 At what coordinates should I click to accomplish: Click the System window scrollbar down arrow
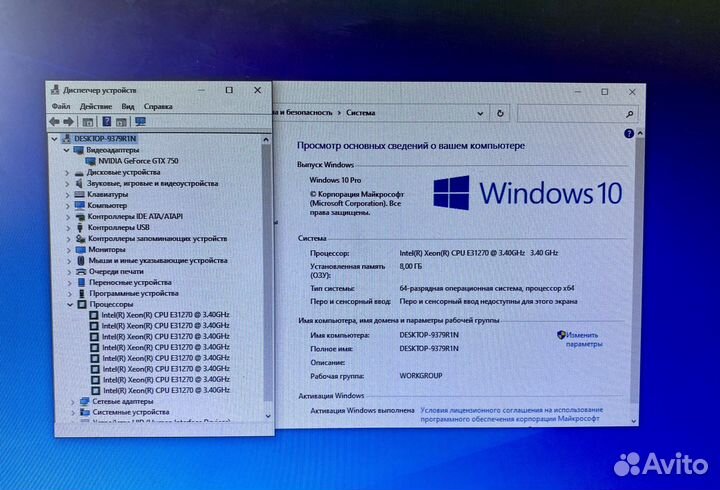click(634, 421)
